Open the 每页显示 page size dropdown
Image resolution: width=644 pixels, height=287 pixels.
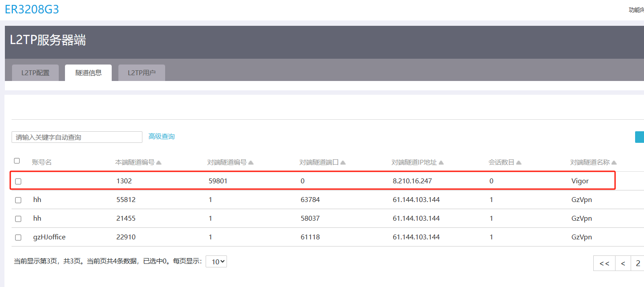216,262
